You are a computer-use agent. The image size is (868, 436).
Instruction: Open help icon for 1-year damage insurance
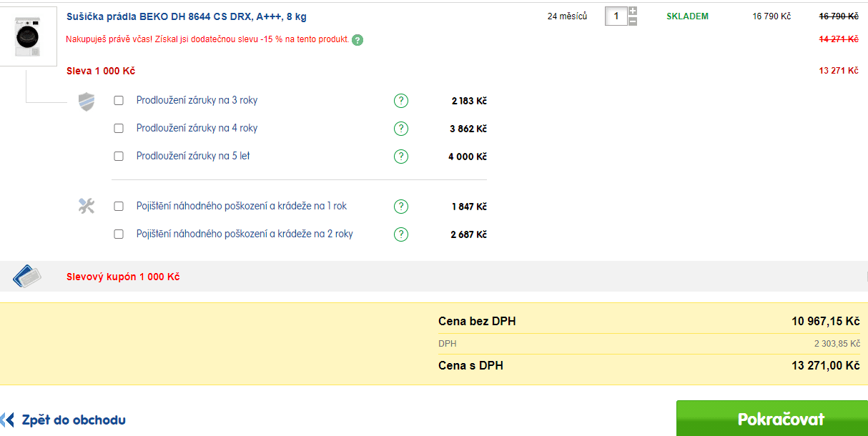pos(401,207)
